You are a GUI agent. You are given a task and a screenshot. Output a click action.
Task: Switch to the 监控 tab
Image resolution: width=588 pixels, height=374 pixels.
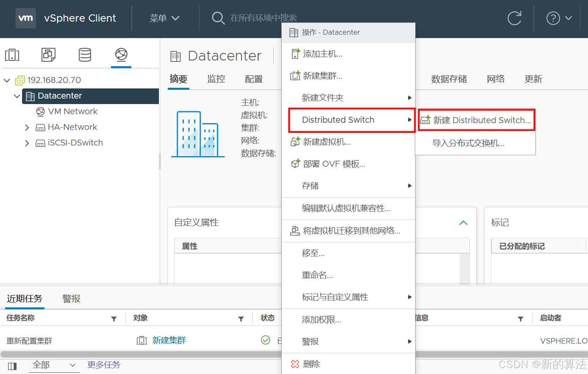(216, 79)
